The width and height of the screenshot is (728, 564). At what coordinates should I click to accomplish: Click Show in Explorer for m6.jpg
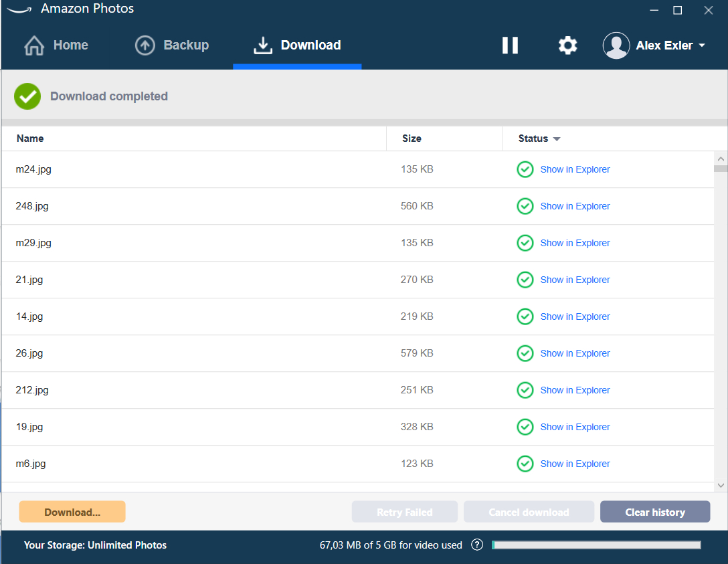(575, 464)
